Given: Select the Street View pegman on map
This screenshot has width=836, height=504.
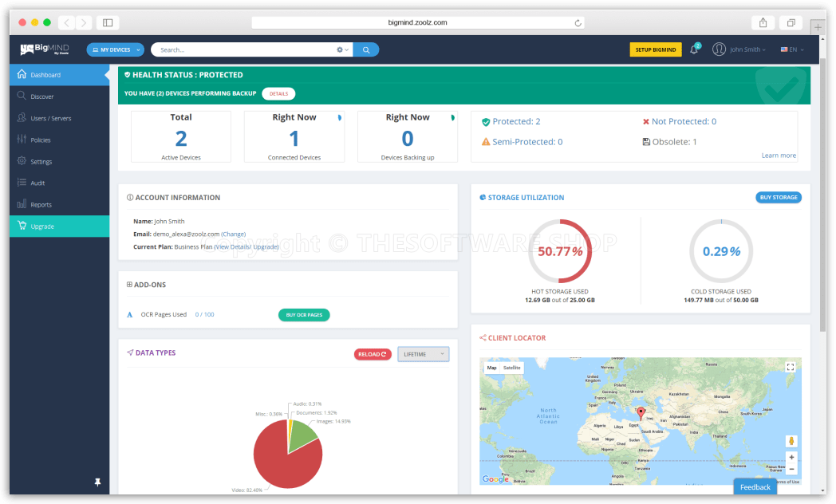Looking at the screenshot, I should pyautogui.click(x=791, y=440).
